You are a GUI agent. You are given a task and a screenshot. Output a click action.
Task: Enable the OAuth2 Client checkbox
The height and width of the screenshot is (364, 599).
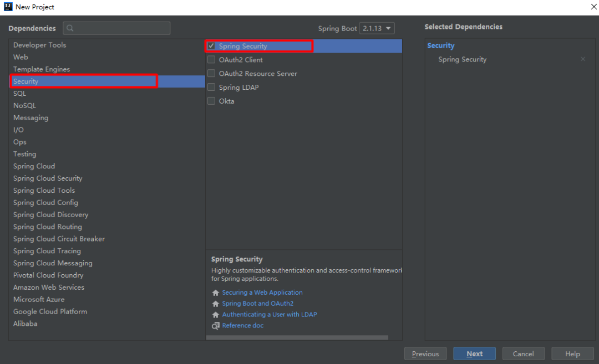[x=211, y=60]
